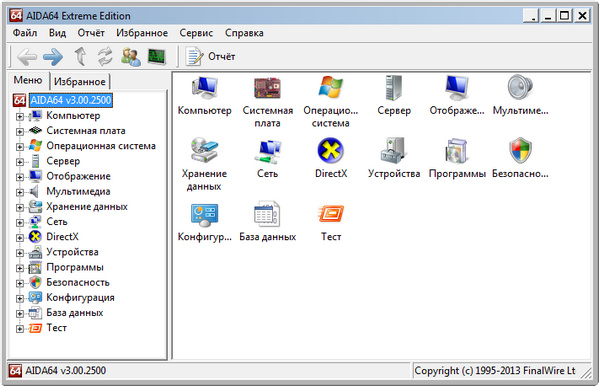
Task: Open the Тест benchmark icon in the right pane
Action: tap(330, 214)
